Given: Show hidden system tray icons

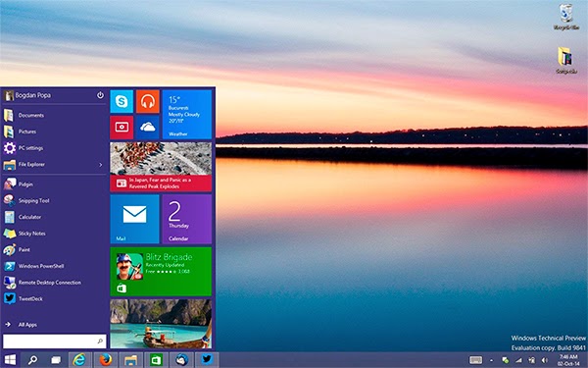Looking at the screenshot, I should (491, 360).
